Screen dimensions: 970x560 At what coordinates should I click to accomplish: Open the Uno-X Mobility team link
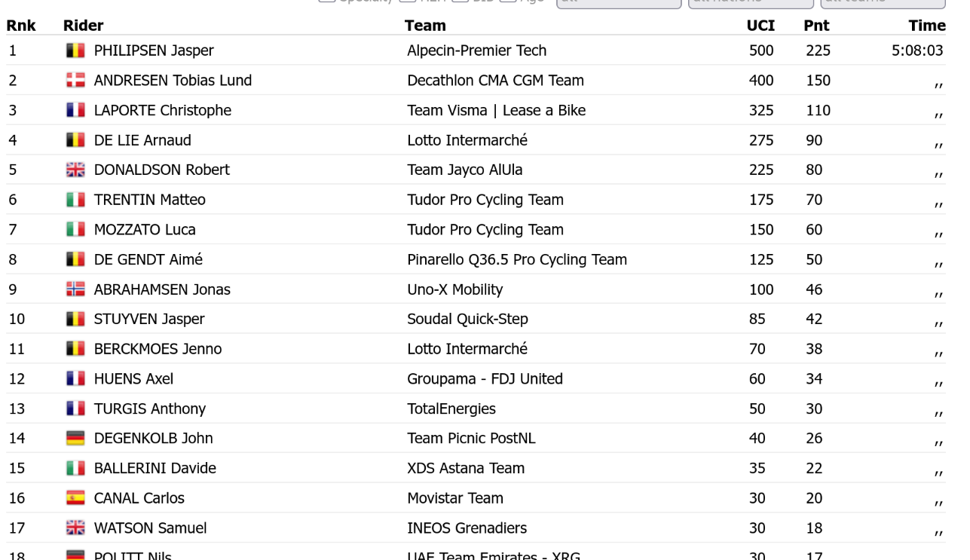(455, 289)
